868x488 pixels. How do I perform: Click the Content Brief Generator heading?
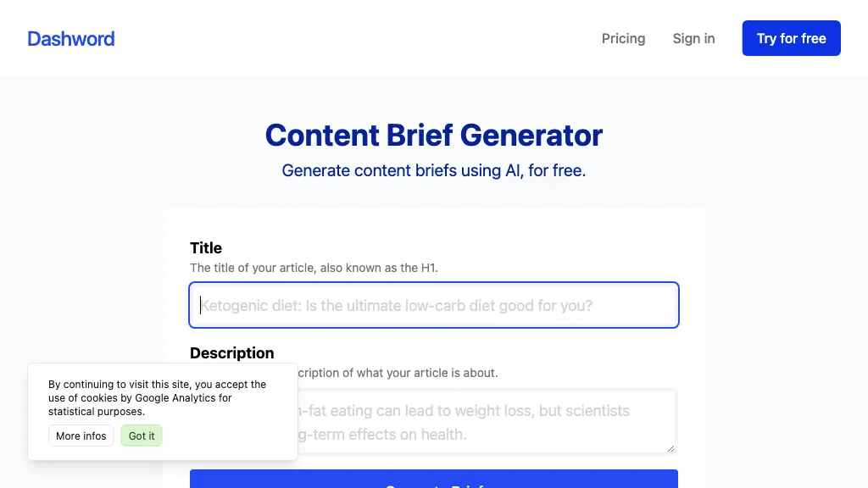[x=434, y=136]
